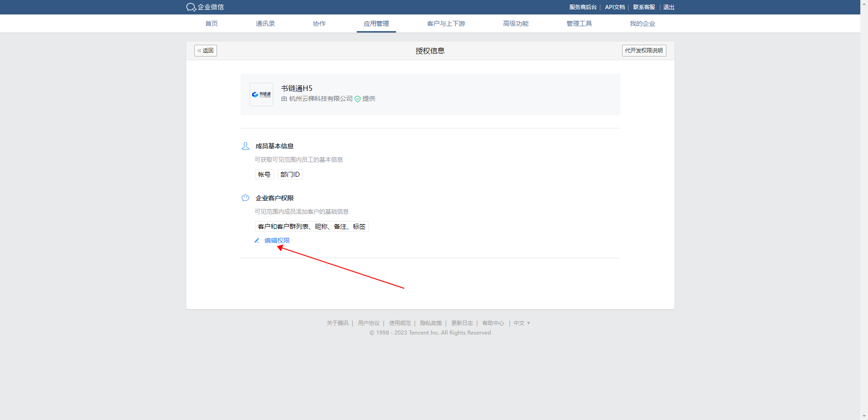Open the 书链通H5 app logo thumbnail
The width and height of the screenshot is (868, 420).
(261, 94)
